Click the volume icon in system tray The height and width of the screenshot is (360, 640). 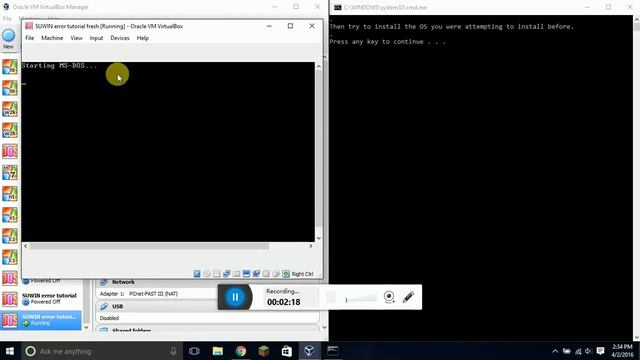tap(588, 351)
